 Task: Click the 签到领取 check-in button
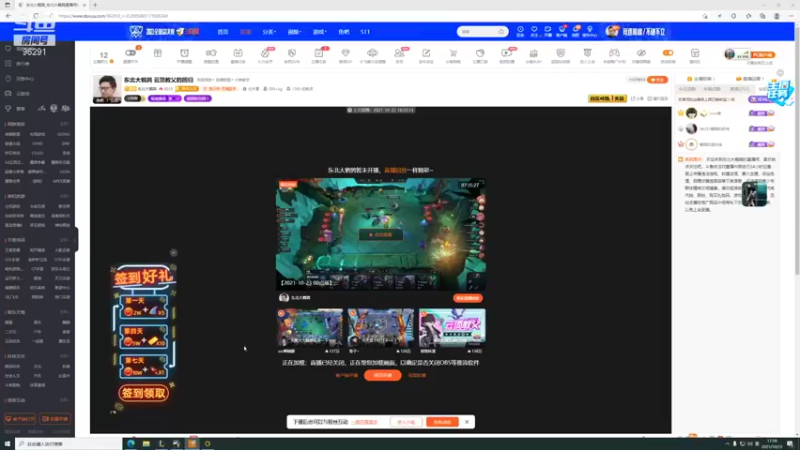point(143,393)
